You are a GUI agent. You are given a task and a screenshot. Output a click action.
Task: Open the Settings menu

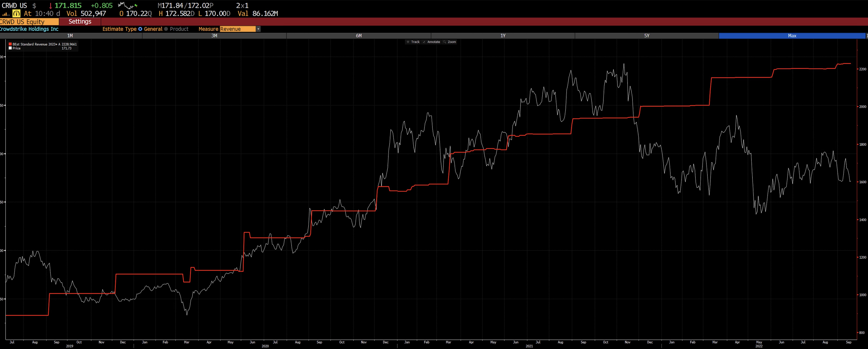(80, 22)
